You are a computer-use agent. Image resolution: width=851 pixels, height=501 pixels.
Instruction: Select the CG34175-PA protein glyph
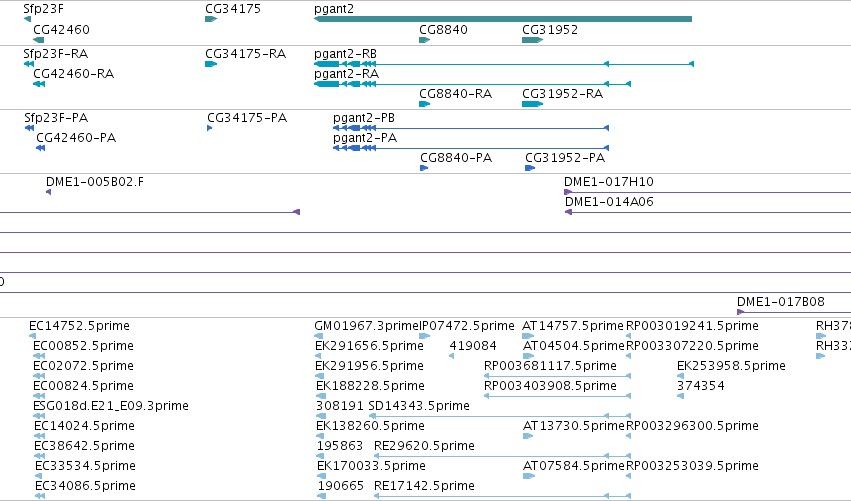(210, 128)
